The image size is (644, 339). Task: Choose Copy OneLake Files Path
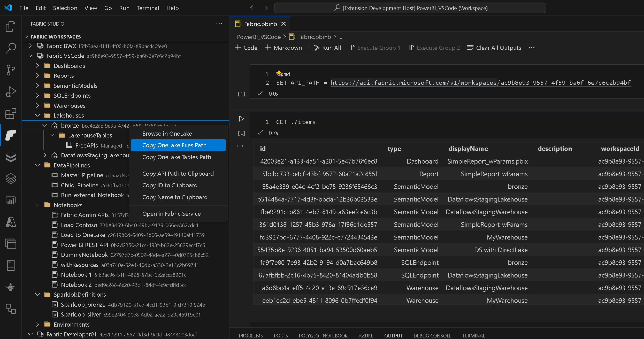pyautogui.click(x=174, y=145)
